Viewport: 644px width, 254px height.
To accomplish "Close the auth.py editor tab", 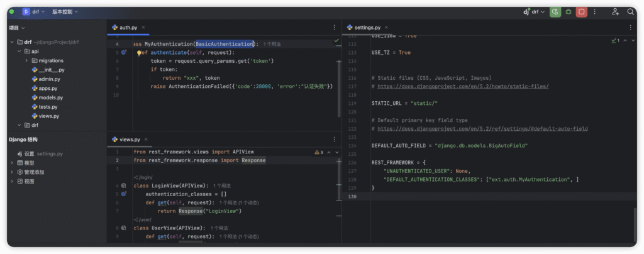I will point(144,28).
